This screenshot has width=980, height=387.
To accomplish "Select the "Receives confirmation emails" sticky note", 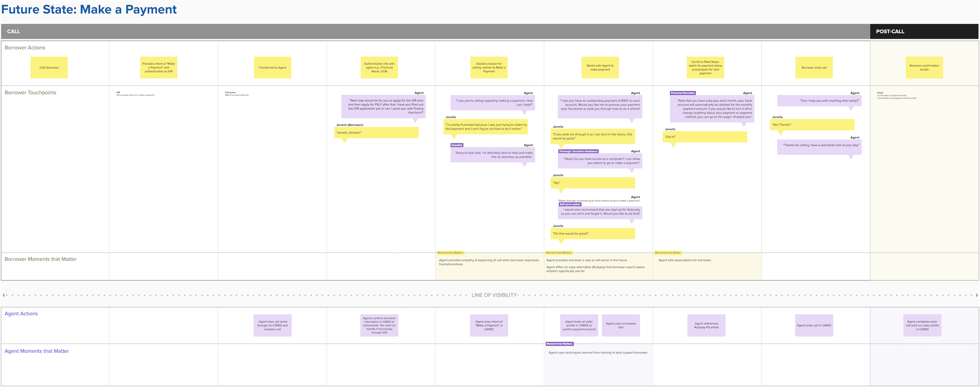I will (924, 67).
